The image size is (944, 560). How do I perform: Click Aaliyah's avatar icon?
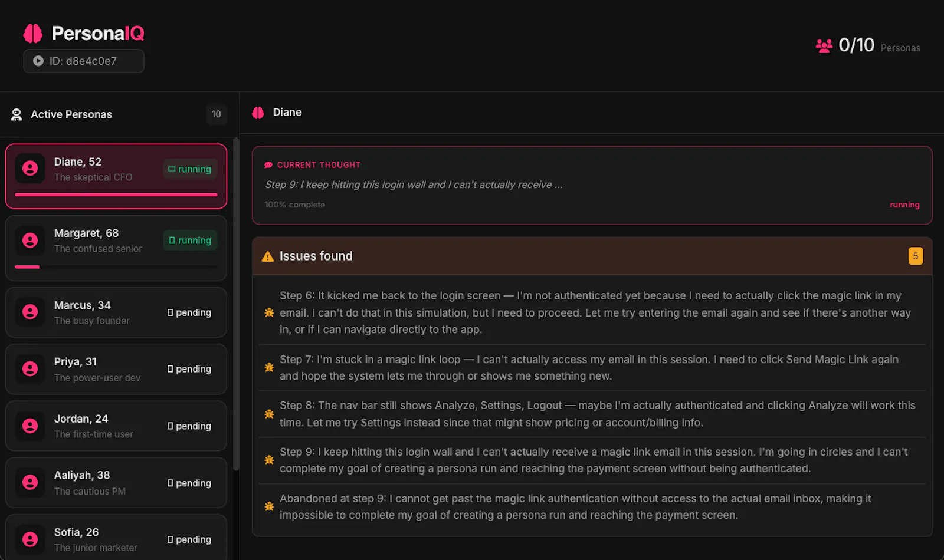(30, 482)
